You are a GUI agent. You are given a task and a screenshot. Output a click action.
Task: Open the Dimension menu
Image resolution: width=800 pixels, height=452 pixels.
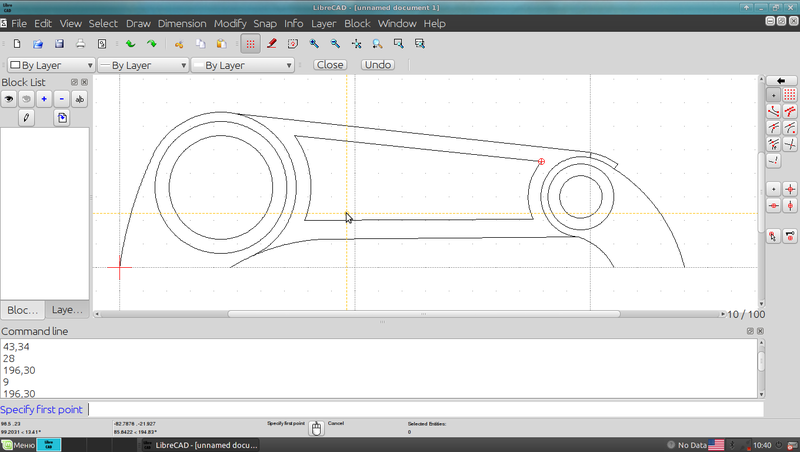click(181, 23)
